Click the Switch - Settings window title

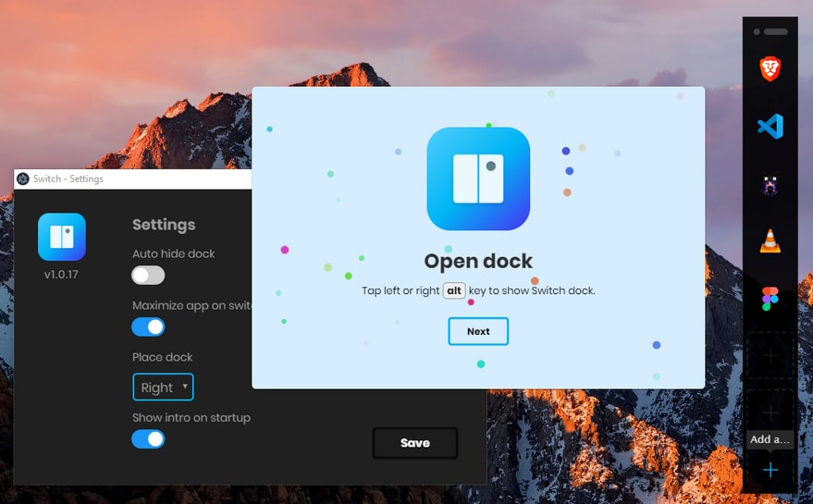coord(68,178)
